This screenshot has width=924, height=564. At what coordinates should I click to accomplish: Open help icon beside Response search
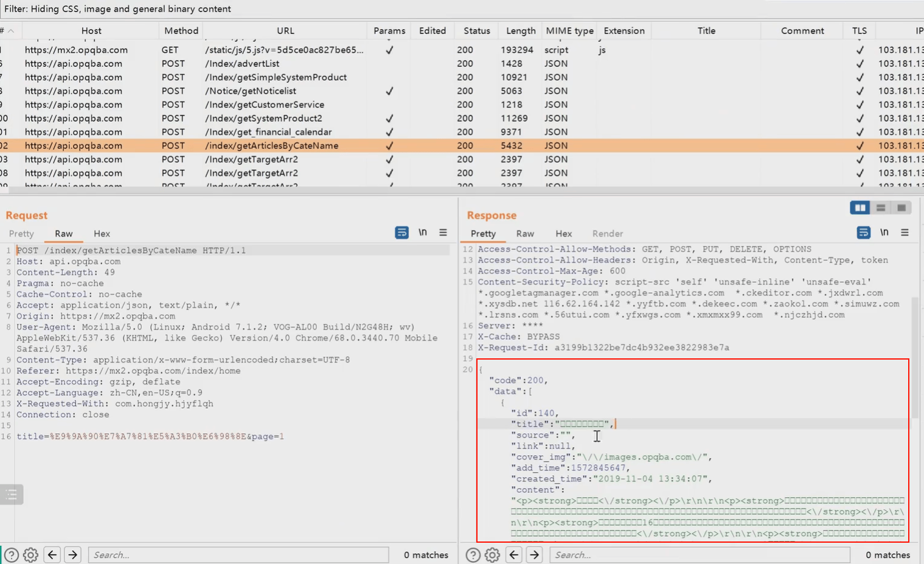click(x=473, y=555)
